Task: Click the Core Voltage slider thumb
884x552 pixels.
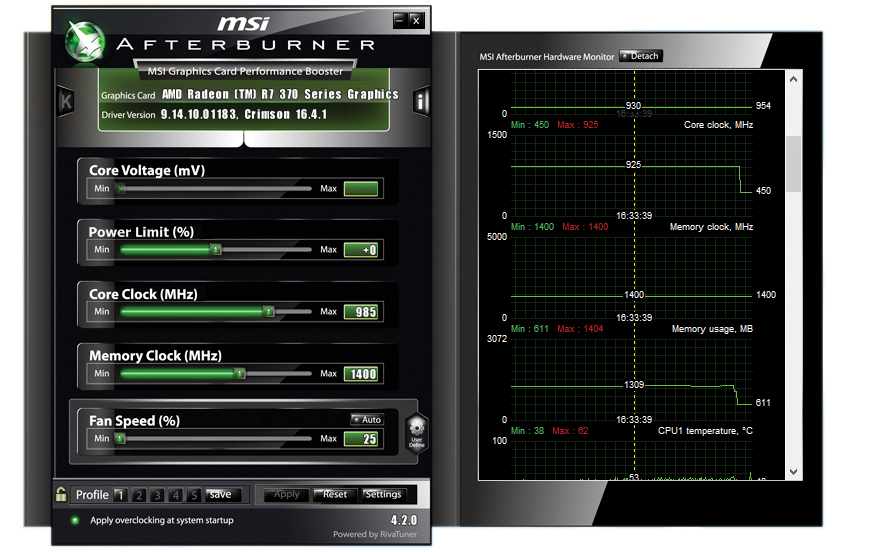Action: click(x=121, y=188)
